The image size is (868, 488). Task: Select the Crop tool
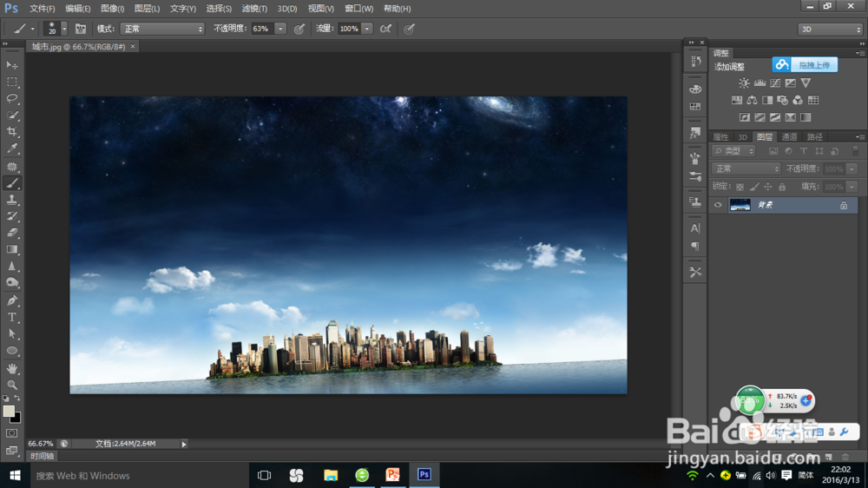point(12,132)
